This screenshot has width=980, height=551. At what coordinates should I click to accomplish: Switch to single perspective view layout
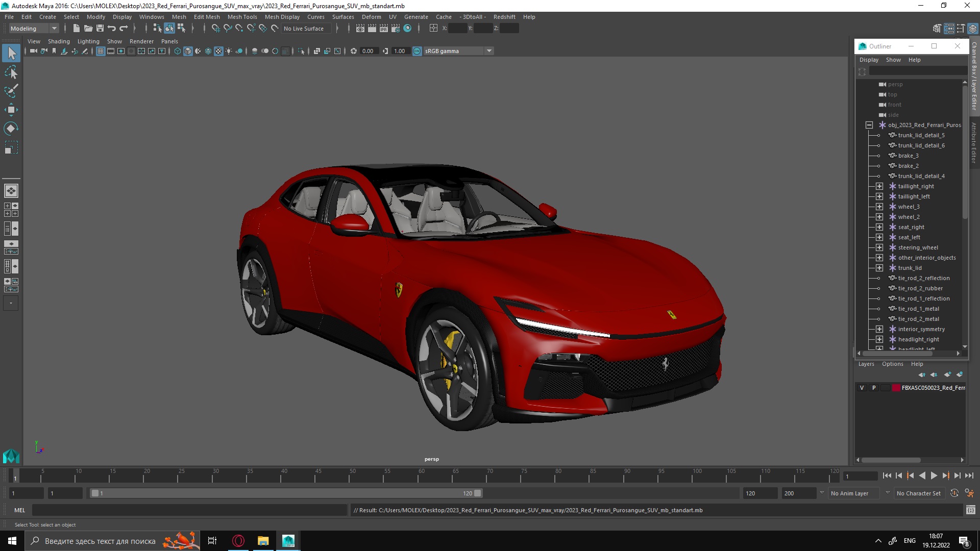[11, 191]
